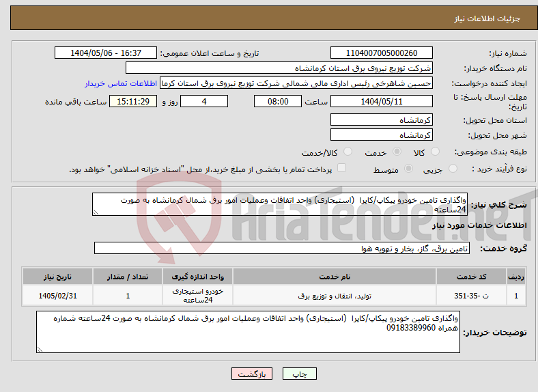Click the resize handle of buyer notes textarea

coord(40,350)
